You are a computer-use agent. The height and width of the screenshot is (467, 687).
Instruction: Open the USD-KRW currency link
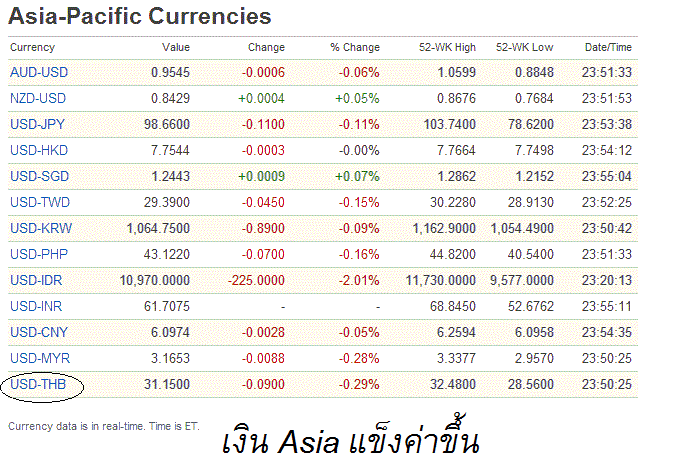click(x=39, y=229)
